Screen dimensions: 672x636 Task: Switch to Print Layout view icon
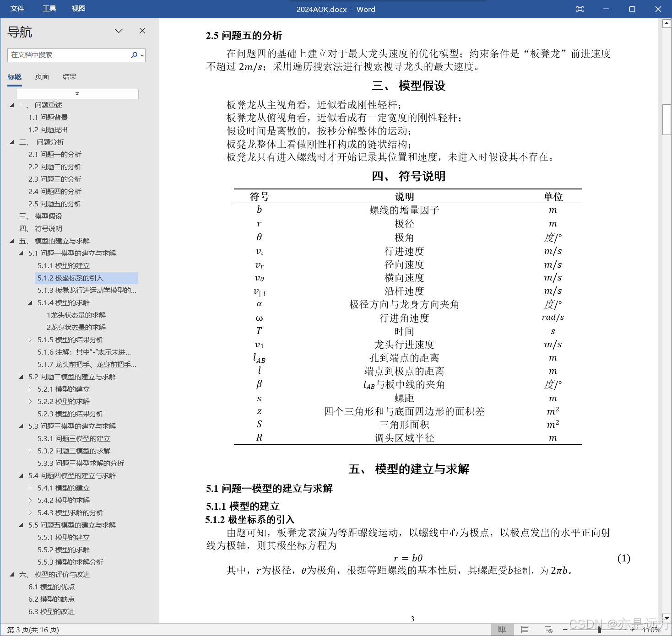tap(525, 630)
